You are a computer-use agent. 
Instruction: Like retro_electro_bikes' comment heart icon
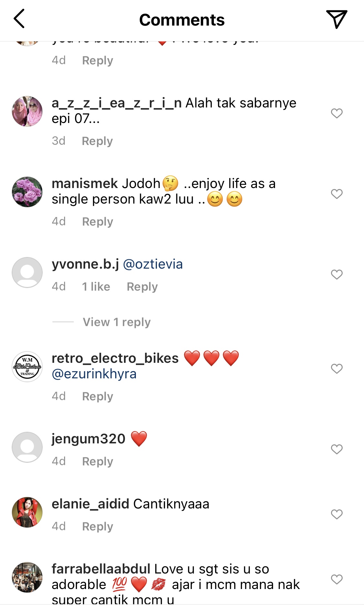click(336, 369)
